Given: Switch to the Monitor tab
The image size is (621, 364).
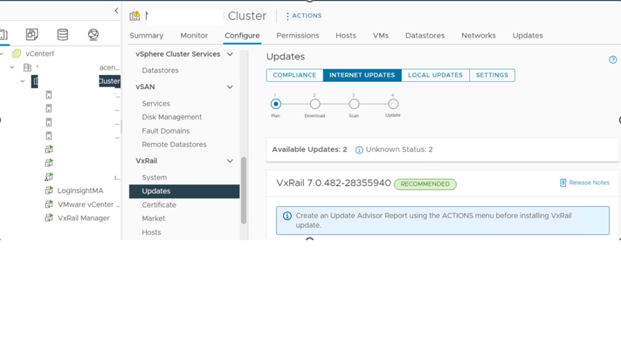Looking at the screenshot, I should [194, 36].
